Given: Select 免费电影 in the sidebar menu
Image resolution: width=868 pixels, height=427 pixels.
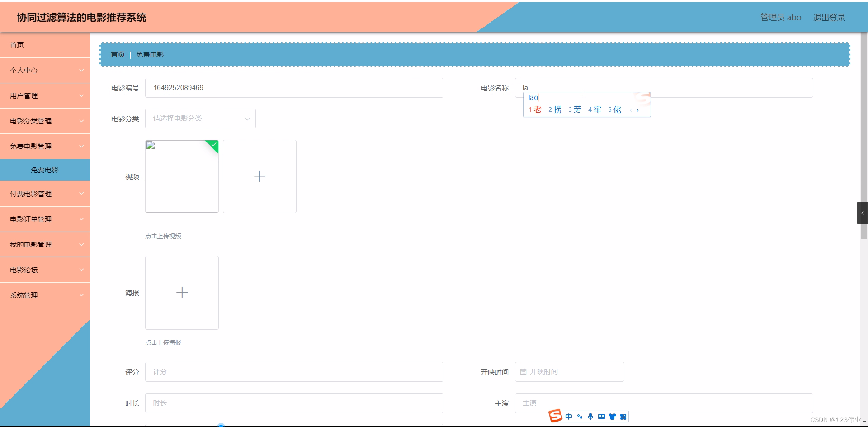Looking at the screenshot, I should click(x=44, y=170).
